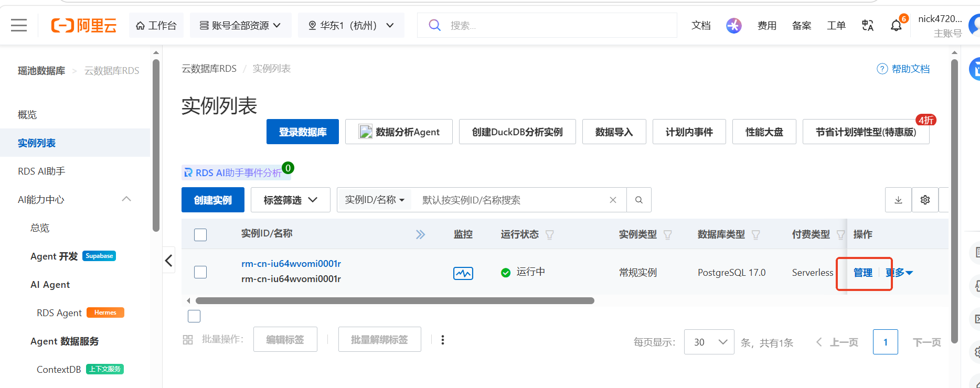The height and width of the screenshot is (388, 980).
Task: Go to page 1 in pagination
Action: pyautogui.click(x=886, y=342)
